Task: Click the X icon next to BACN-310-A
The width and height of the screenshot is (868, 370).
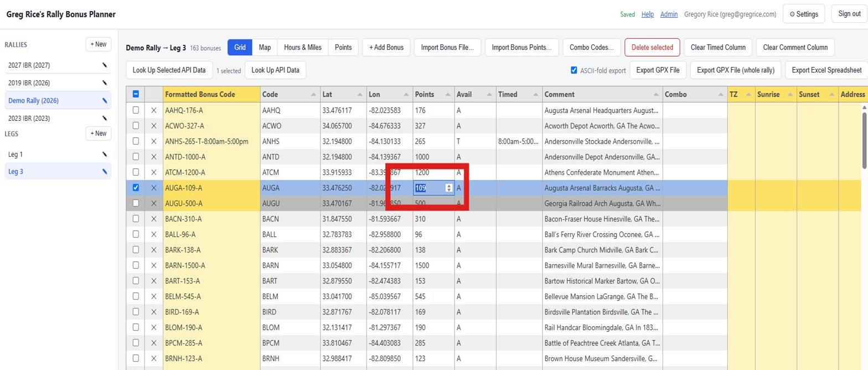Action: [x=154, y=219]
